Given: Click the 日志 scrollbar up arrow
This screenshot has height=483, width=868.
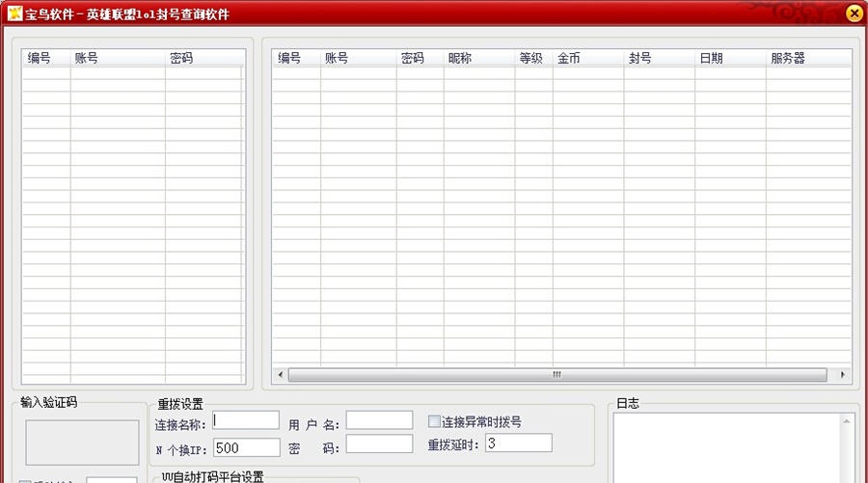Looking at the screenshot, I should (847, 421).
